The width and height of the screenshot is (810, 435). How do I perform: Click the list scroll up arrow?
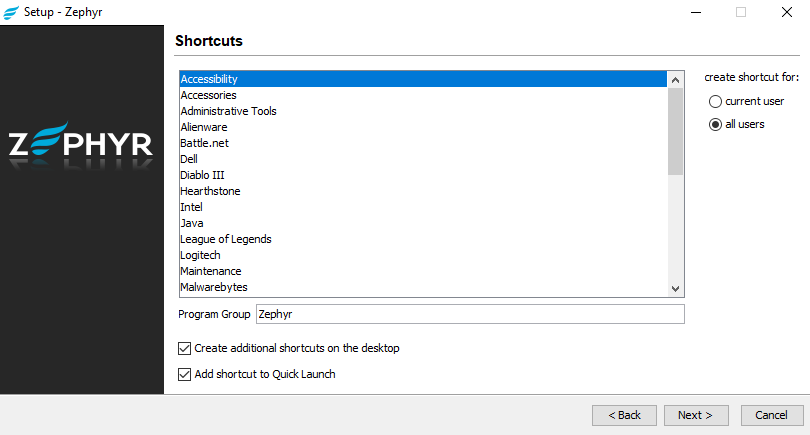(x=675, y=80)
